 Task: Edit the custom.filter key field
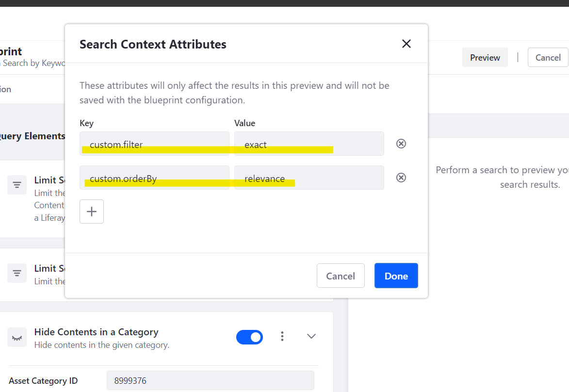click(x=154, y=144)
